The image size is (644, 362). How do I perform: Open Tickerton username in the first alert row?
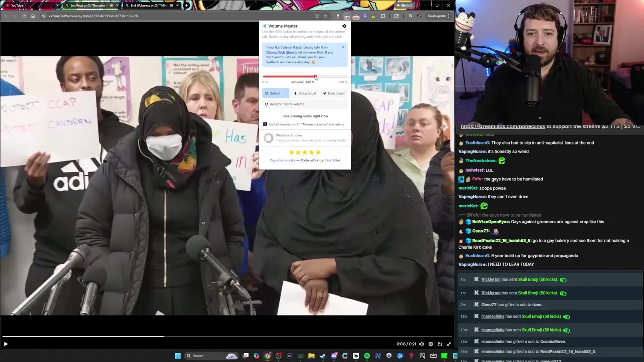491,280
